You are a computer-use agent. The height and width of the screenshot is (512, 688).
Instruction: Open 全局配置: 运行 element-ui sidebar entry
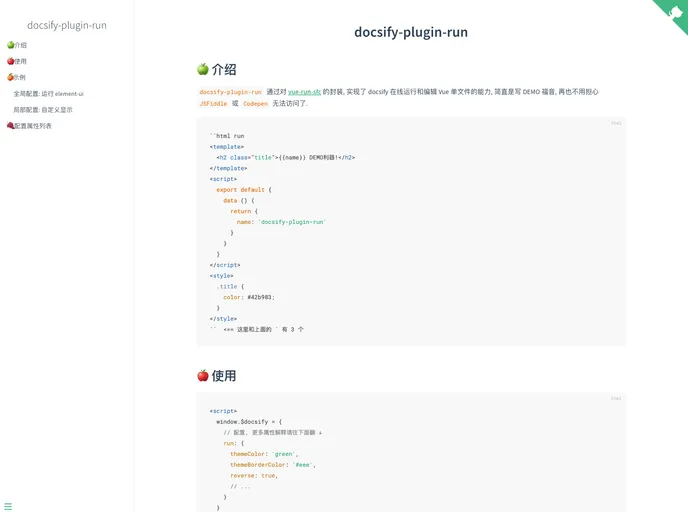48,93
